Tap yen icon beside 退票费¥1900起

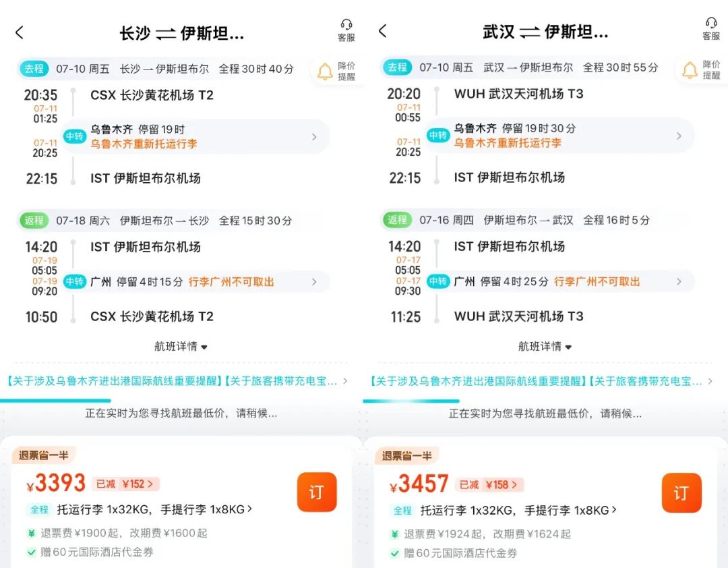tap(32, 534)
